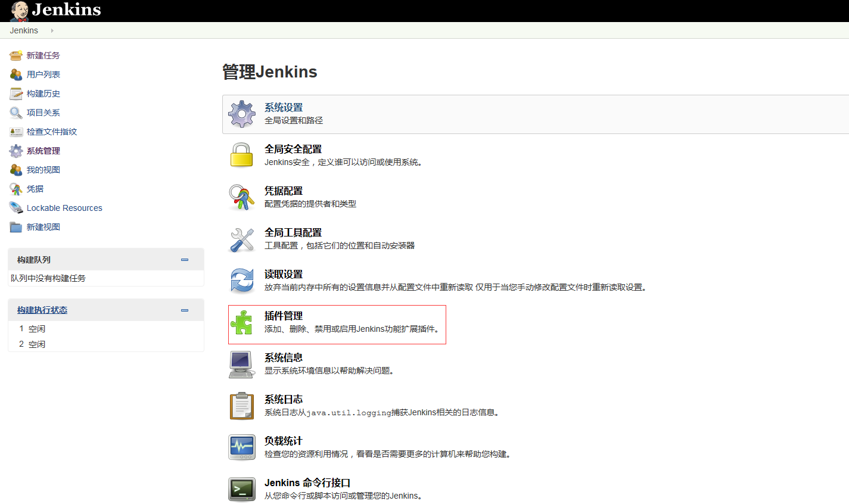The image size is (849, 504).
Task: Open the 插件管理 title link
Action: 284,316
